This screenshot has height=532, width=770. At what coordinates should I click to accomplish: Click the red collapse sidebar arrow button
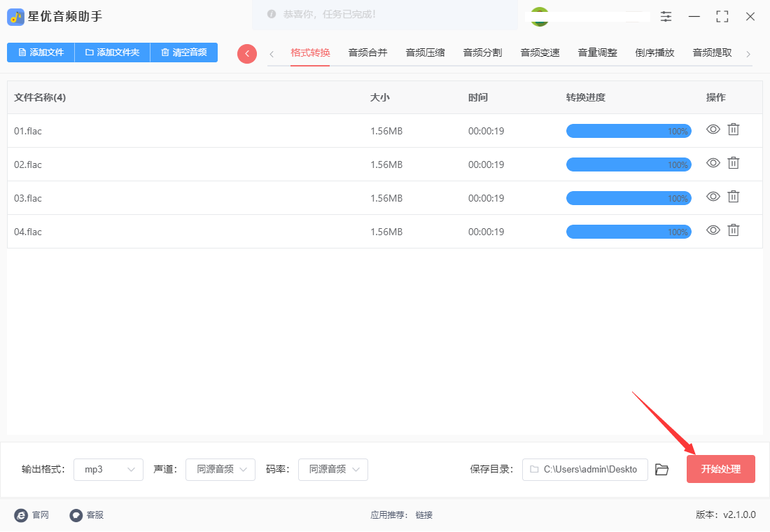(x=247, y=54)
